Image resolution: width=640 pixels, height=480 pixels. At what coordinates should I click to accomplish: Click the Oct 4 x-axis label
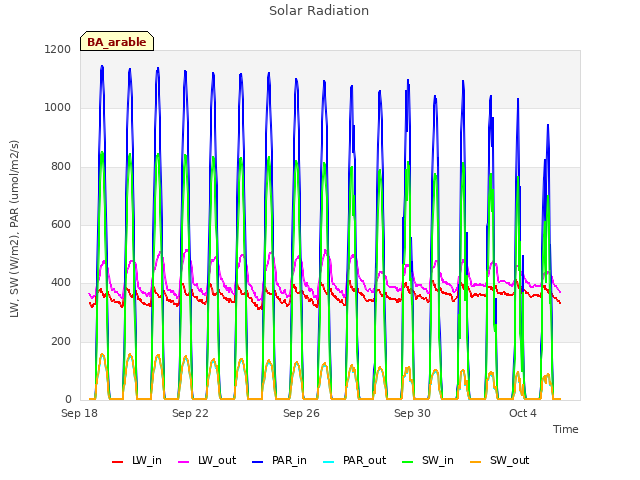click(x=523, y=413)
